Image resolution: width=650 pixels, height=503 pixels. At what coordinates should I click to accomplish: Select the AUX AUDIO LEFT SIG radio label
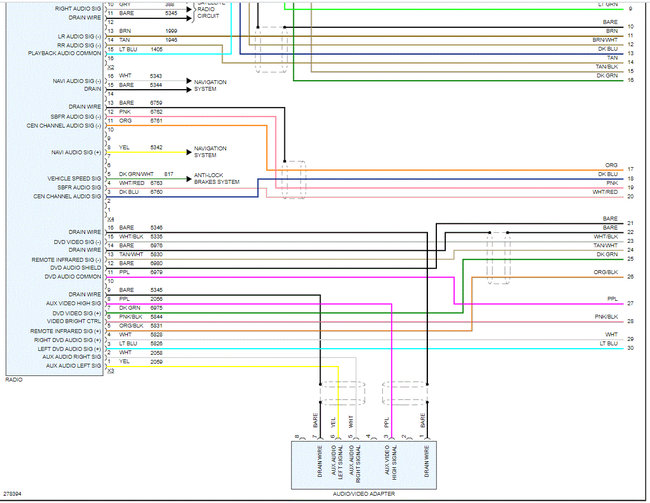pos(73,366)
